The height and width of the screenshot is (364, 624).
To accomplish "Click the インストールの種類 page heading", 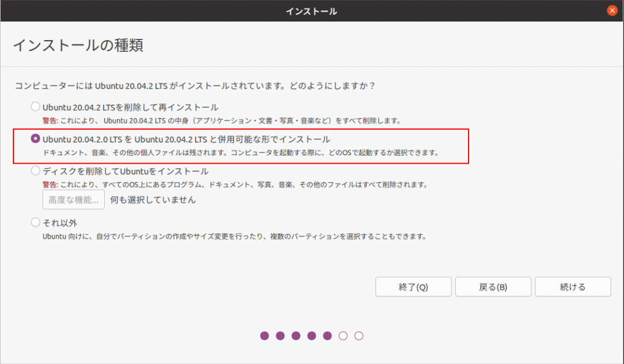I will coord(78,46).
